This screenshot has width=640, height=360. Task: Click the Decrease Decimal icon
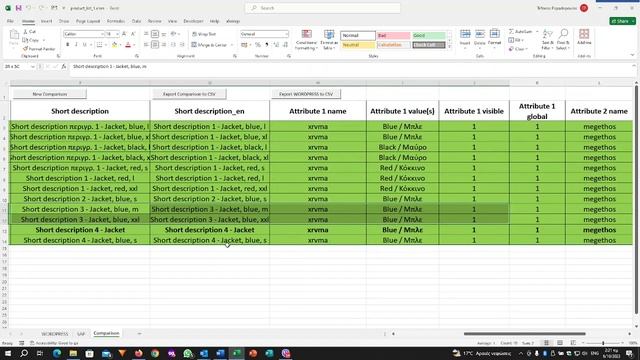pyautogui.click(x=285, y=45)
